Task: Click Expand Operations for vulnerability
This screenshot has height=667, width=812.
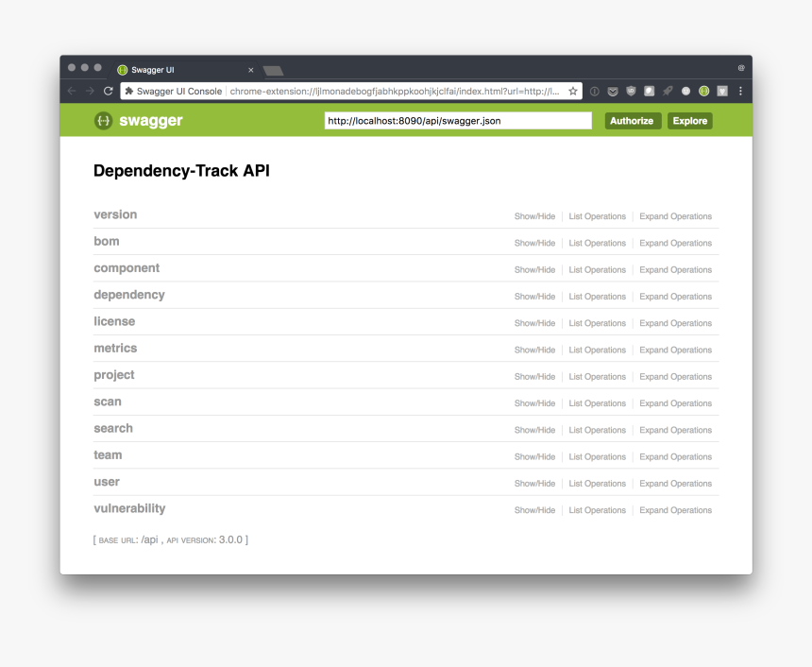Action: click(675, 510)
